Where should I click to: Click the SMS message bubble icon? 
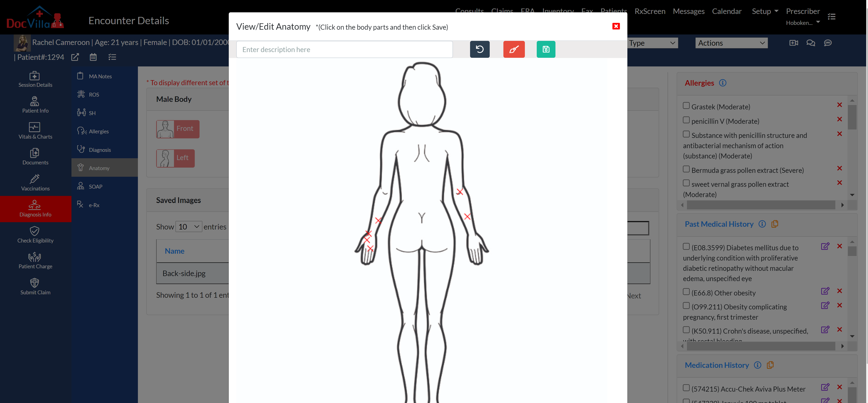(828, 43)
